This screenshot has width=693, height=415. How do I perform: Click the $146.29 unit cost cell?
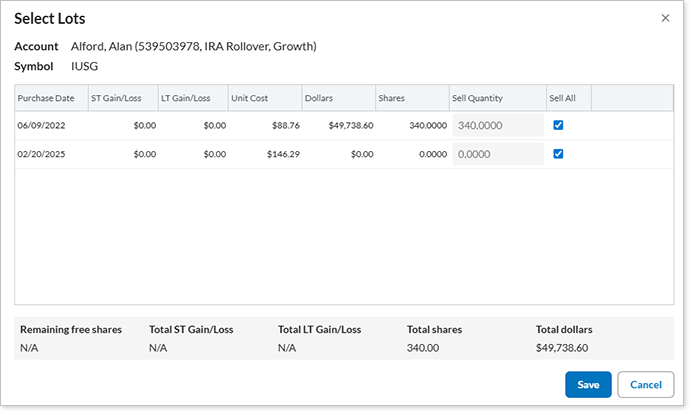coord(279,155)
